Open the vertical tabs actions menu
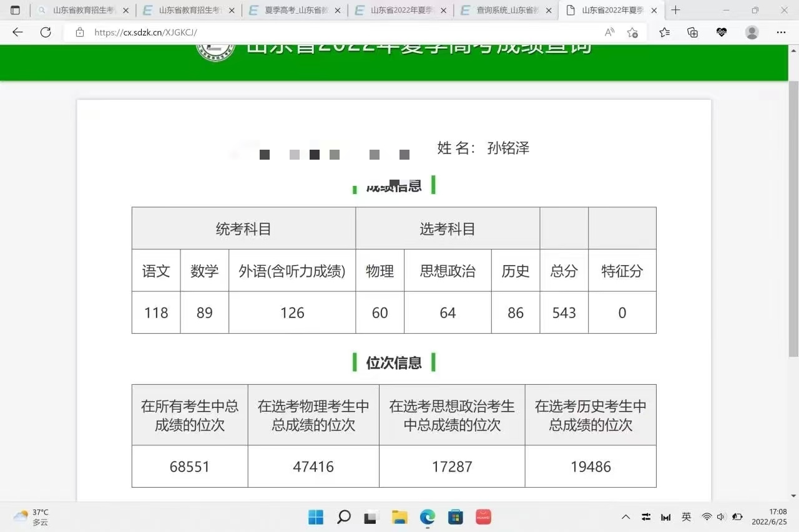The width and height of the screenshot is (799, 532). (16, 10)
